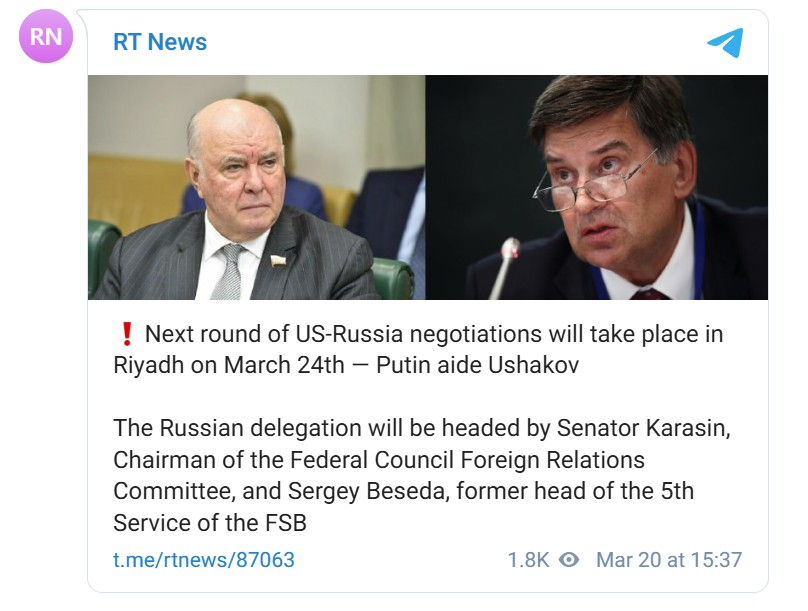Click the red exclamation mark emoji
The height and width of the screenshot is (611, 808).
click(127, 334)
